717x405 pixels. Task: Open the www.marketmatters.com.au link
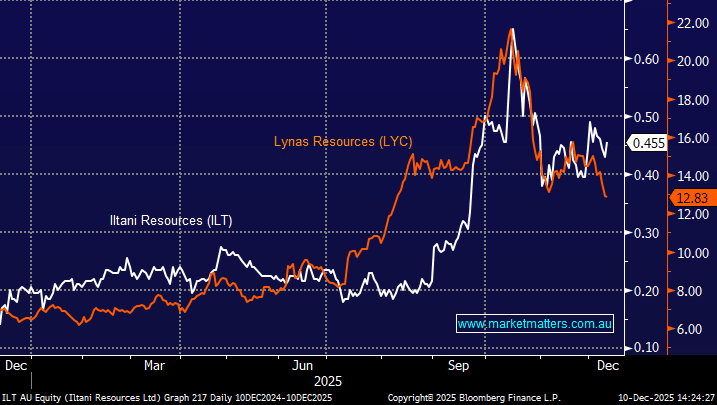[534, 324]
